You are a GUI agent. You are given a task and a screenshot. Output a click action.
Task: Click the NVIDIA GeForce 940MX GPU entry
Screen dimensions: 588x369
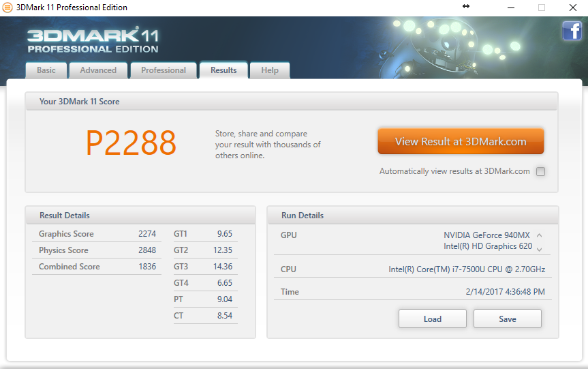(486, 235)
